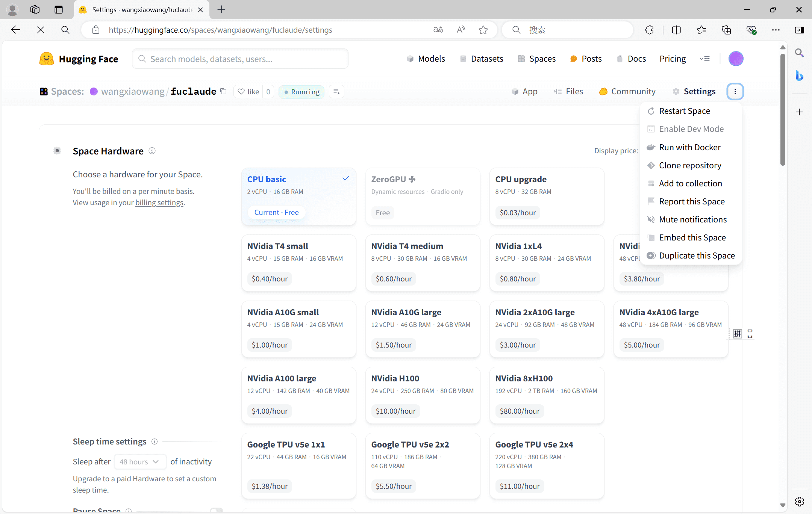The image size is (812, 514).
Task: Add a sidebar app with plus icon
Action: 800,112
